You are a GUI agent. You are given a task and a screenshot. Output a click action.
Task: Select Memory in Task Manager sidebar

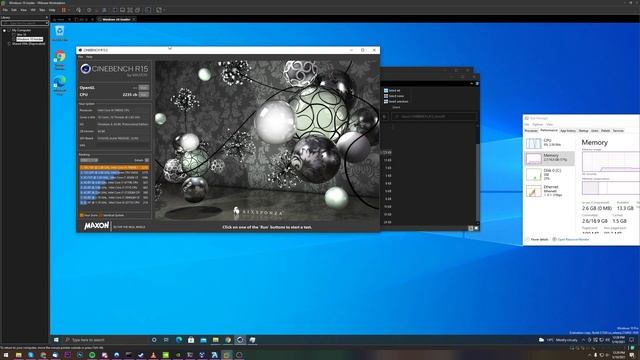(x=549, y=158)
